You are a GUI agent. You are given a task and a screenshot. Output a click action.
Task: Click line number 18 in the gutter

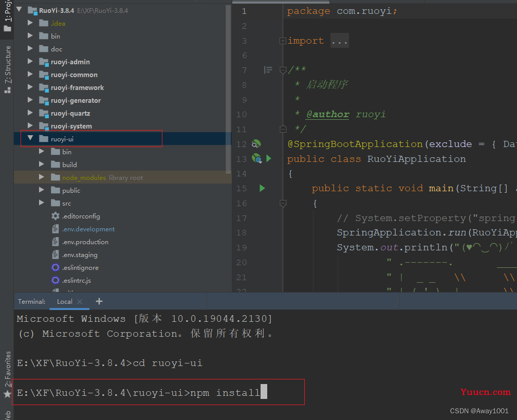click(x=242, y=233)
